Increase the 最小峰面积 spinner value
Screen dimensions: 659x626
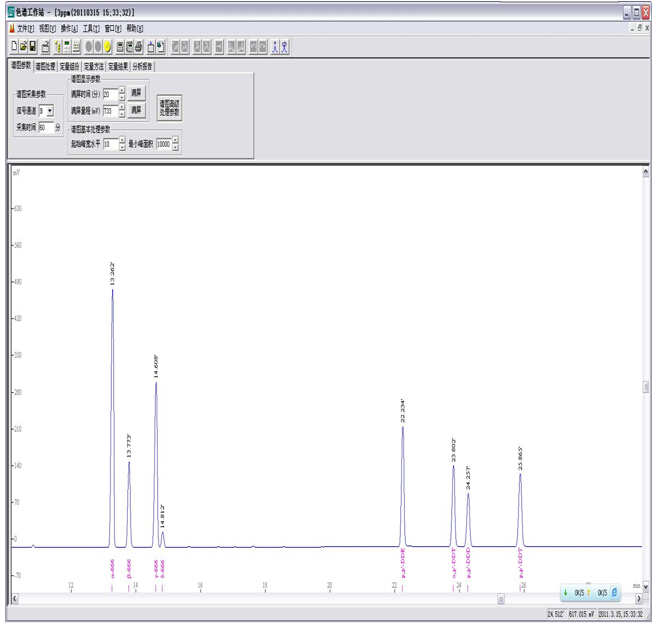click(x=175, y=141)
